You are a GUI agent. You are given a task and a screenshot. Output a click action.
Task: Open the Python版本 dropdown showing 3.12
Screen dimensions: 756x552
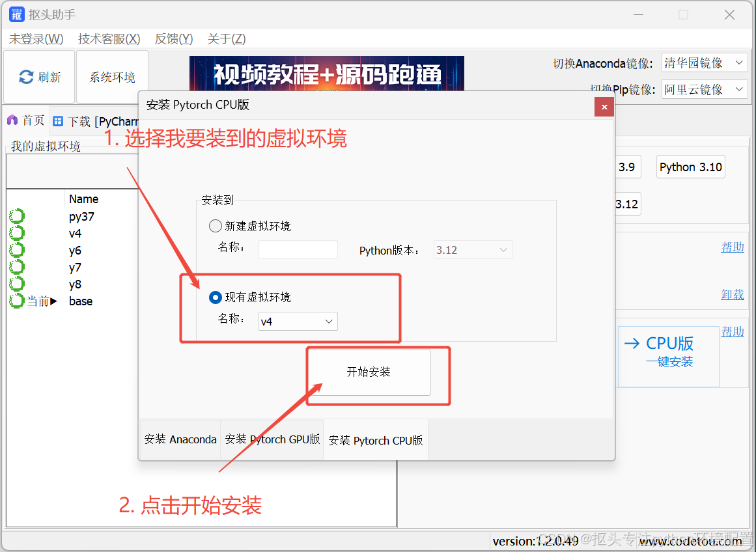pyautogui.click(x=473, y=249)
